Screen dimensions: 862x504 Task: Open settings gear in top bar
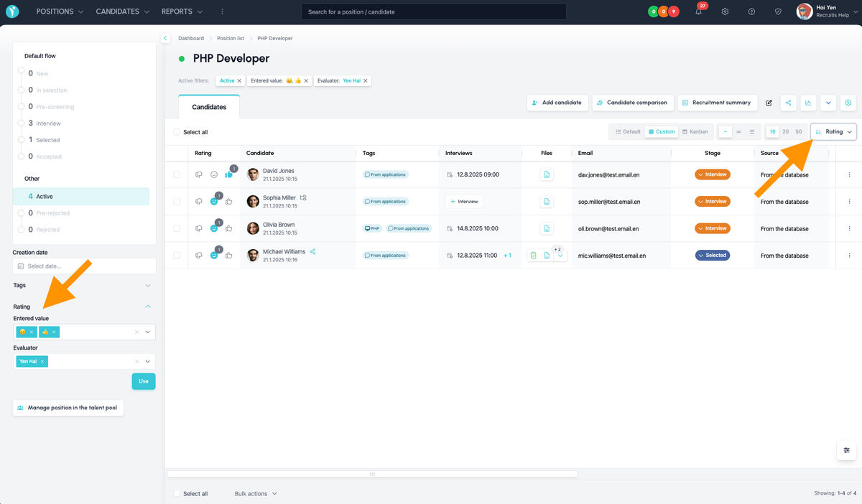tap(725, 11)
